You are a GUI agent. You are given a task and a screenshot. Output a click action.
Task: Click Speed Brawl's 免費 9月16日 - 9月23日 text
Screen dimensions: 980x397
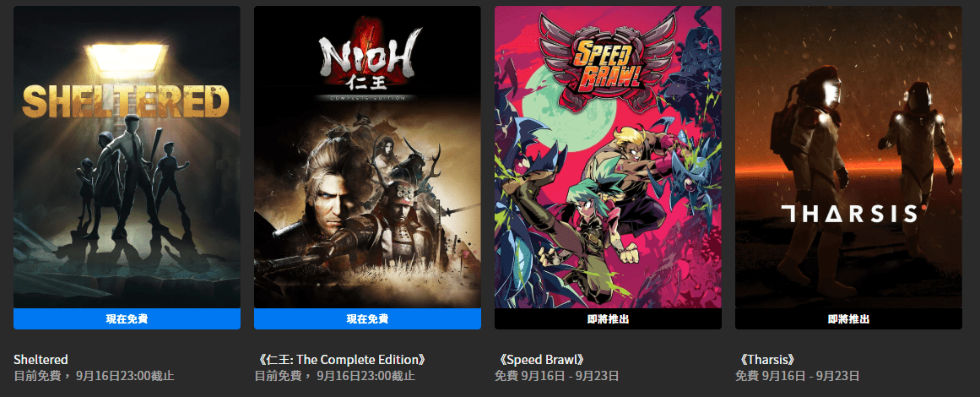point(557,376)
